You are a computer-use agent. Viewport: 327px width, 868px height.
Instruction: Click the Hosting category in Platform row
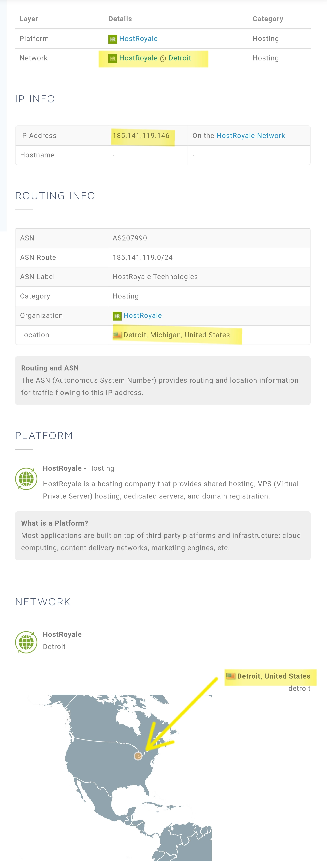point(266,39)
